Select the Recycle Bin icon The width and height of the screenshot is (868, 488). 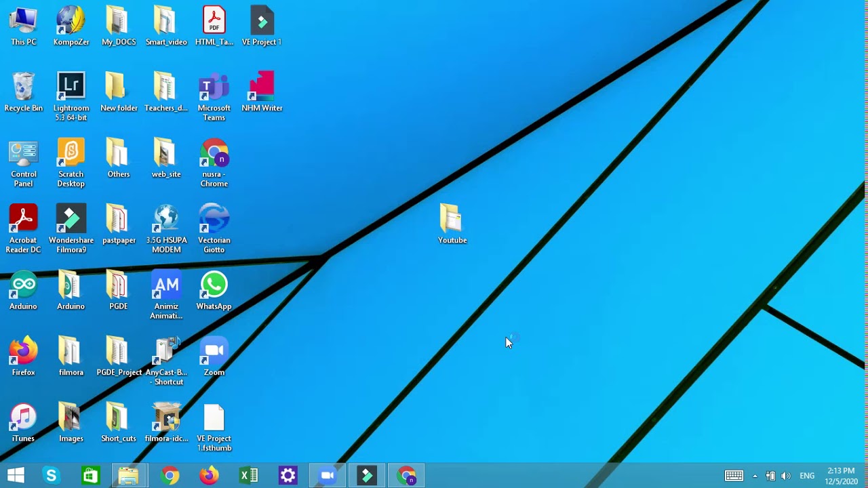click(24, 87)
